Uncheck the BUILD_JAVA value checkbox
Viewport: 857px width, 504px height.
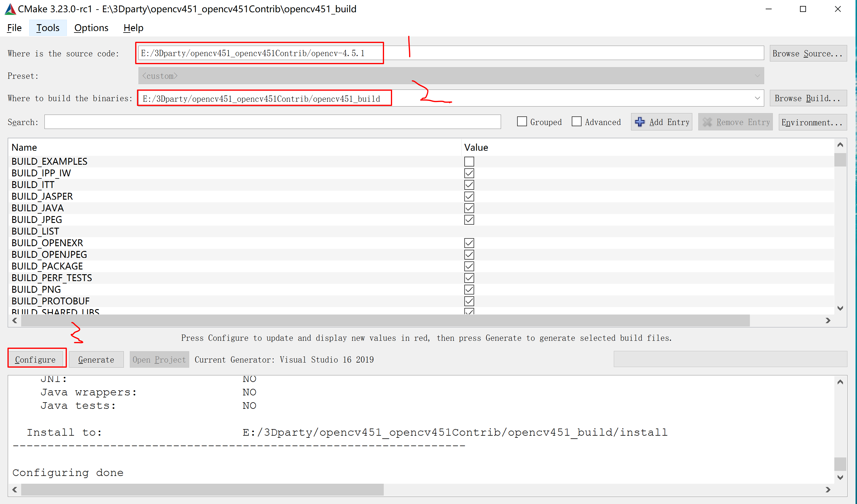tap(469, 208)
